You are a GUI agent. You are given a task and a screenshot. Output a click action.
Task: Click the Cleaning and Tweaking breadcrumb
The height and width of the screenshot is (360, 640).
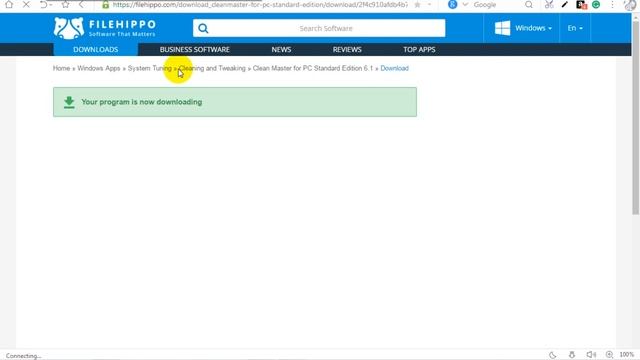pos(212,68)
